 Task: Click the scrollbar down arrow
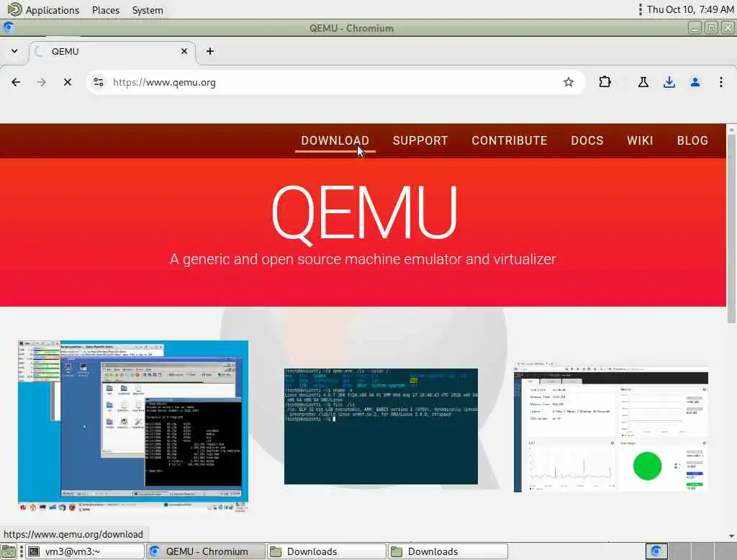coord(731,536)
